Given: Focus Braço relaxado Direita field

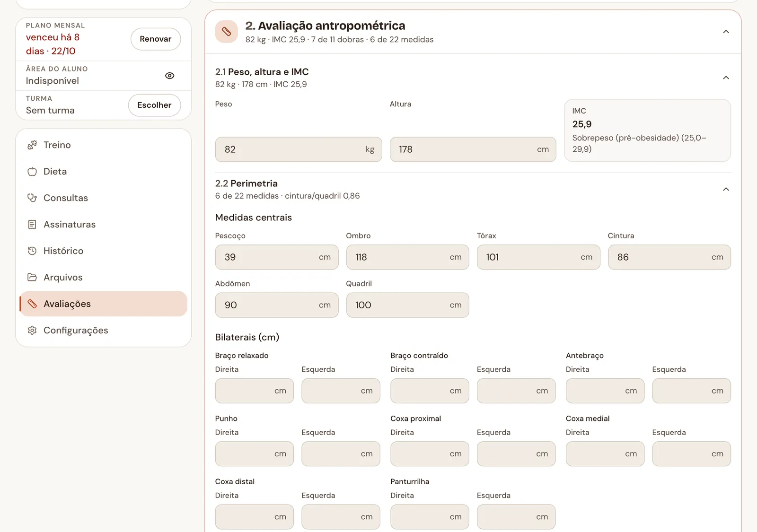Looking at the screenshot, I should tap(255, 391).
